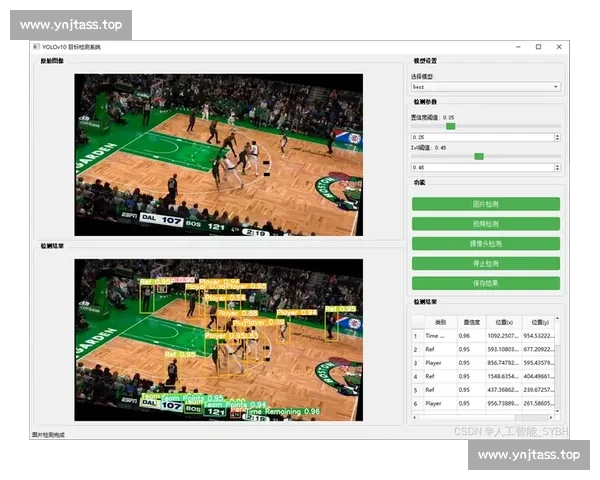The image size is (600, 480).
Task: Click the IoU value field showing 0.45
Action: click(x=480, y=168)
